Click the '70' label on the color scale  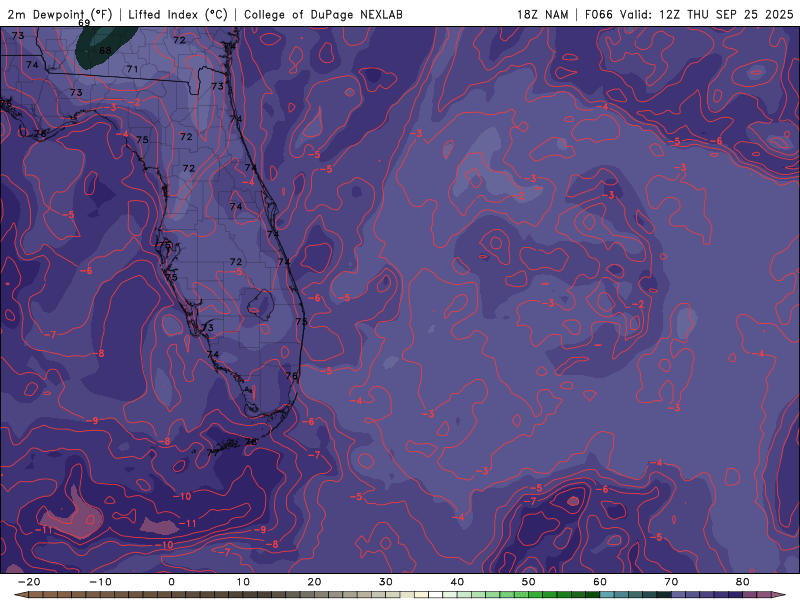(671, 582)
